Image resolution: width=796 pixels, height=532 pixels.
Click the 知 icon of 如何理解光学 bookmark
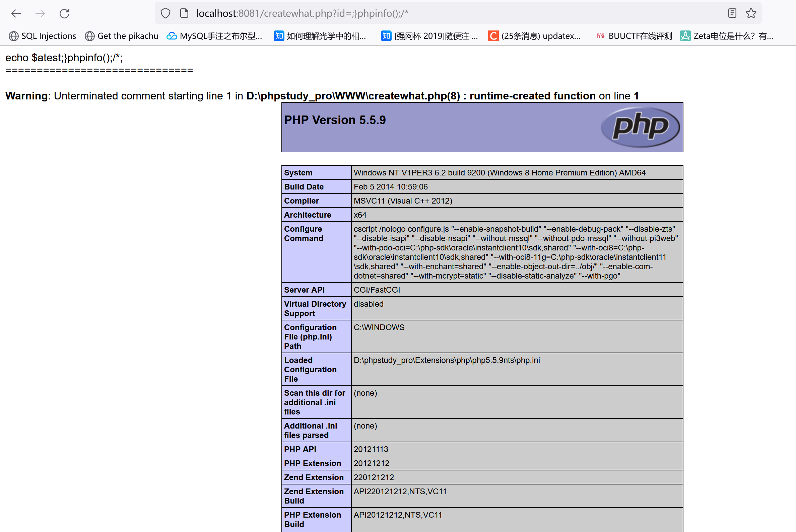[279, 36]
